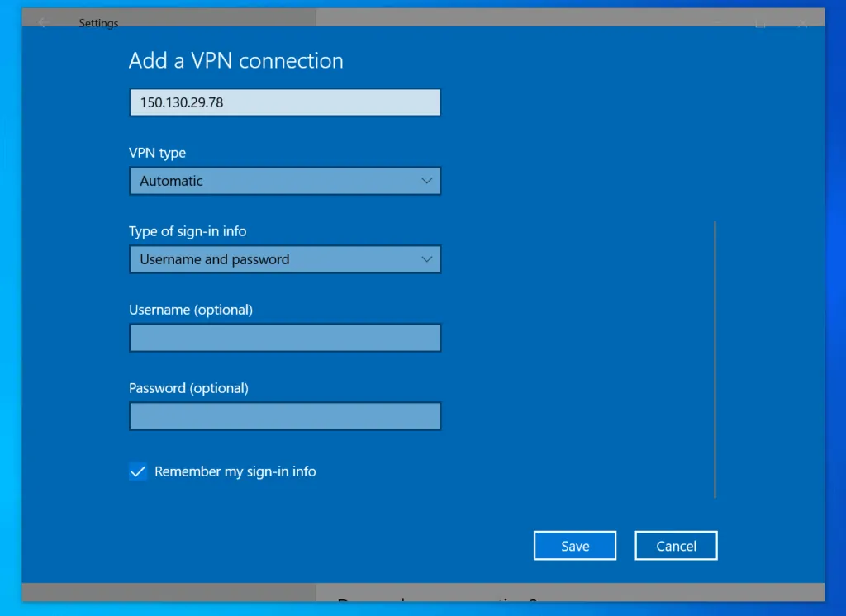Close the Settings window
This screenshot has width=846, height=616.
[801, 22]
